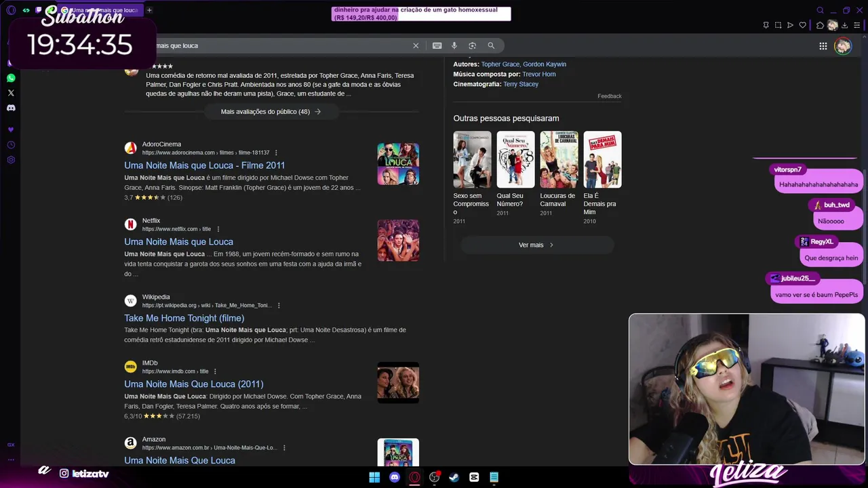Open the three-dot options for the Amazon result
This screenshot has width=868, height=488.
point(284,448)
